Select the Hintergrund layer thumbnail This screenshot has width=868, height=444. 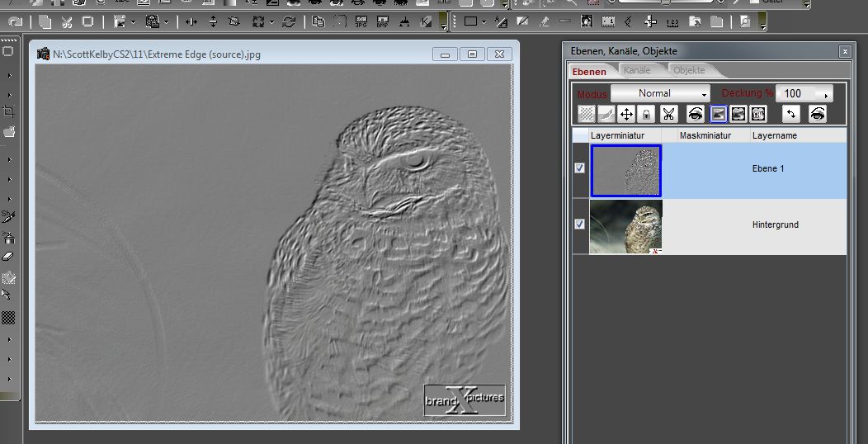[x=625, y=226]
